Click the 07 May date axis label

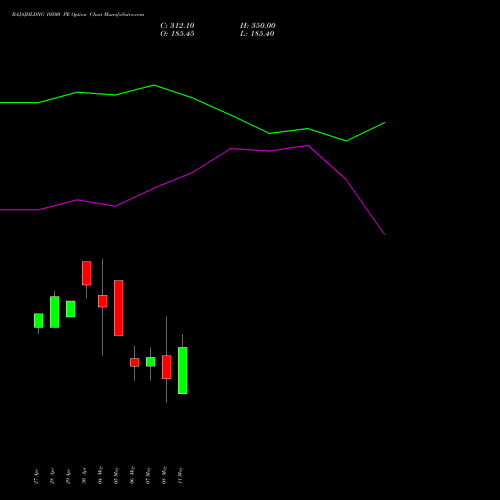point(148,475)
